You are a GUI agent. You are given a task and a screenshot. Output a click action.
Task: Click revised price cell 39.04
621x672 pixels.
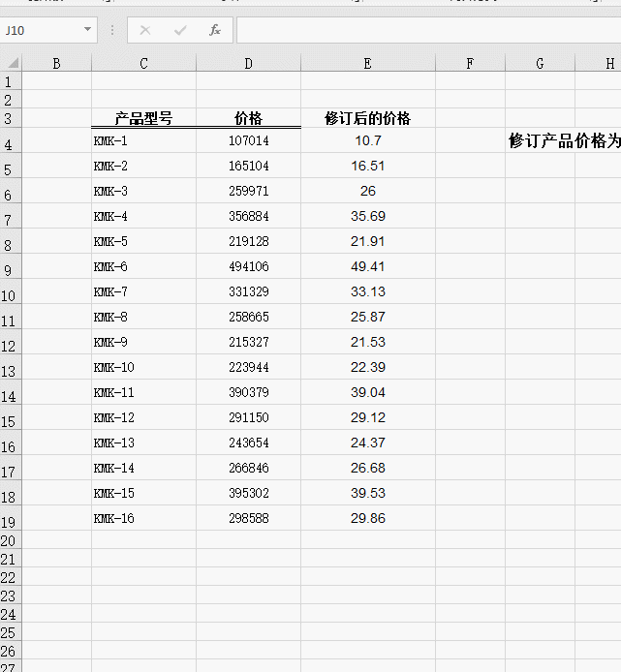coord(368,392)
